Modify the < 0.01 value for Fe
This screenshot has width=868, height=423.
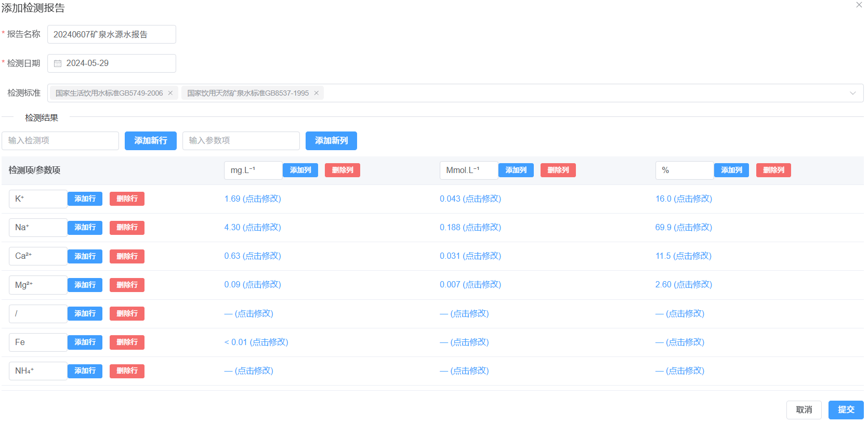(x=256, y=342)
